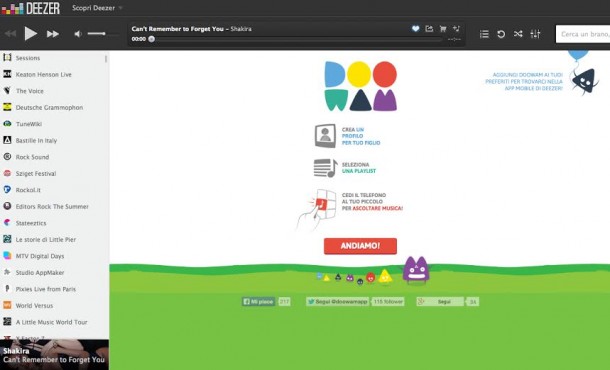Viewport: 610px width, 370px height.
Task: Select Sziget Festival in sidebar
Action: pyautogui.click(x=36, y=174)
